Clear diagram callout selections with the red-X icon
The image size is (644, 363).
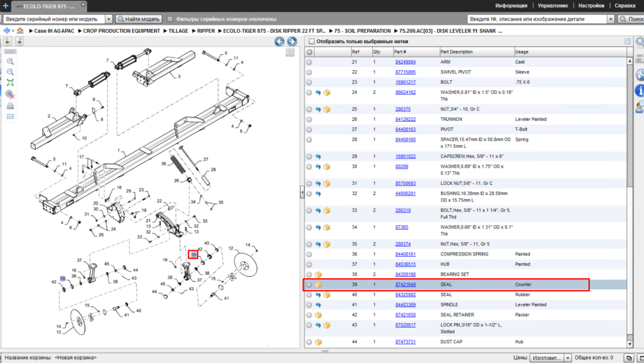pyautogui.click(x=10, y=95)
